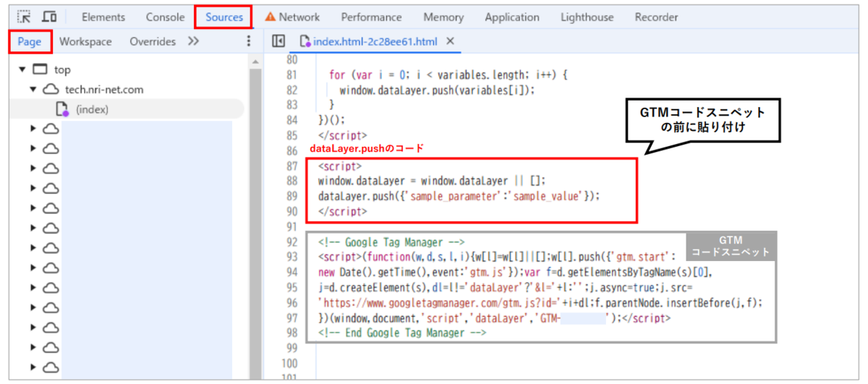Open the Application tab
This screenshot has width=868, height=384.
click(512, 17)
